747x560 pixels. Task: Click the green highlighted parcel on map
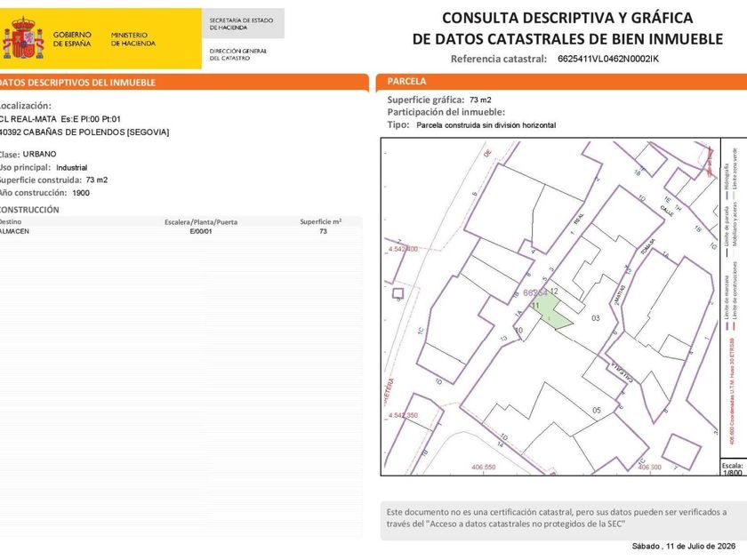click(552, 311)
